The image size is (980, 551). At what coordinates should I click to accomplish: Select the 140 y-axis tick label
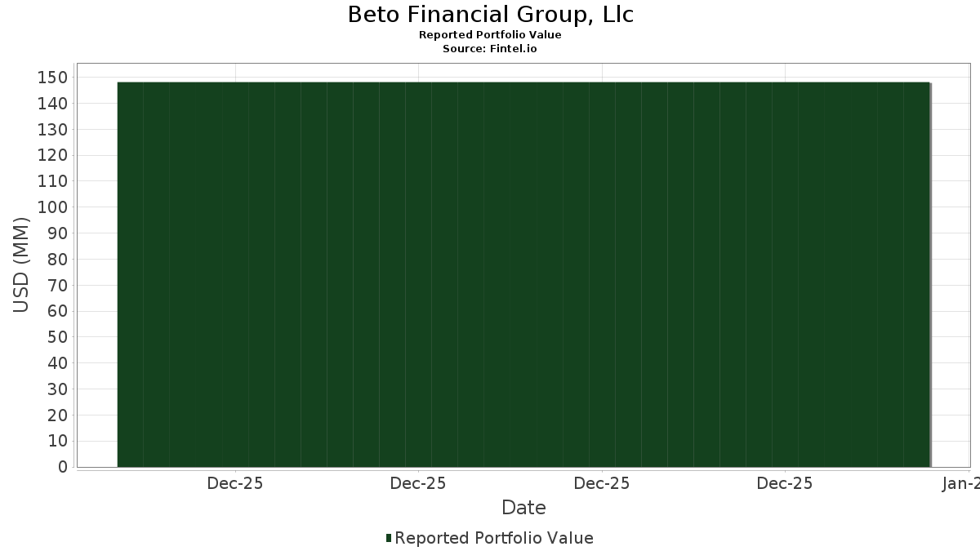pyautogui.click(x=53, y=104)
